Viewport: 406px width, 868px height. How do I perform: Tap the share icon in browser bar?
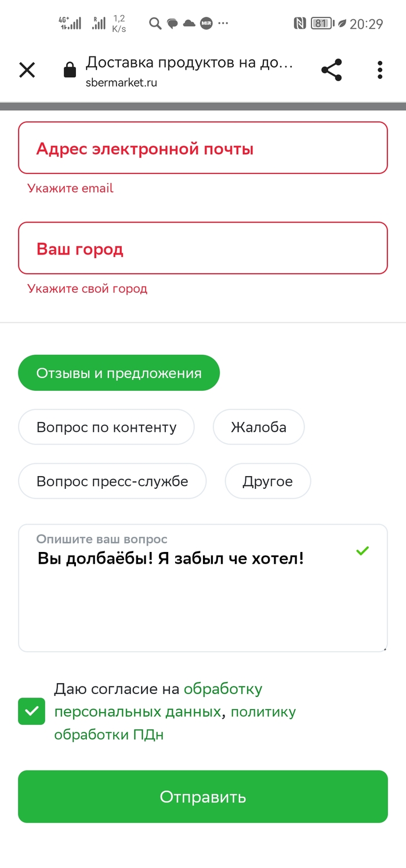(332, 70)
